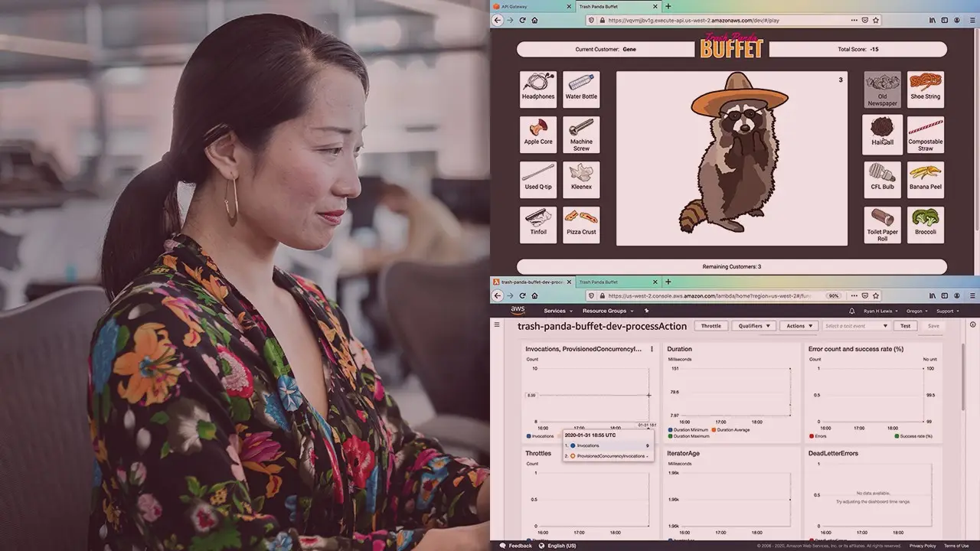
Task: Open the Actions dropdown
Action: [x=799, y=326]
